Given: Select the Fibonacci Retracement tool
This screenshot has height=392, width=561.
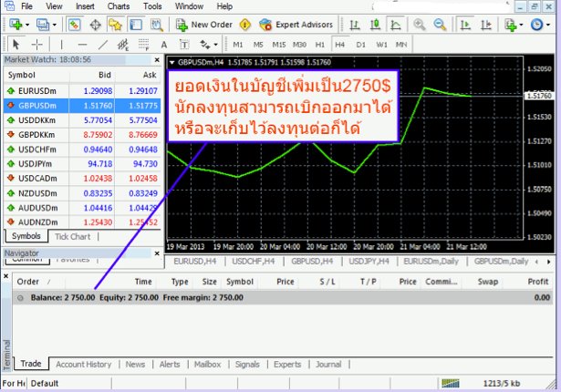Looking at the screenshot, I should [x=144, y=45].
